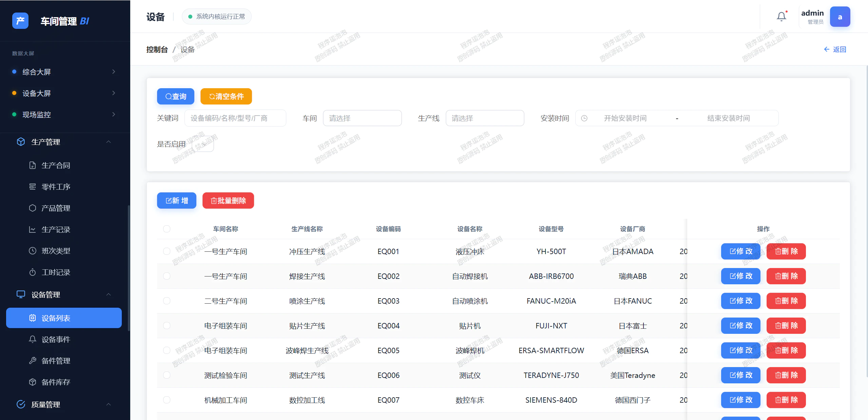Click the trash icon in EQ001 row
Screen dimensions: 868x420
point(778,251)
